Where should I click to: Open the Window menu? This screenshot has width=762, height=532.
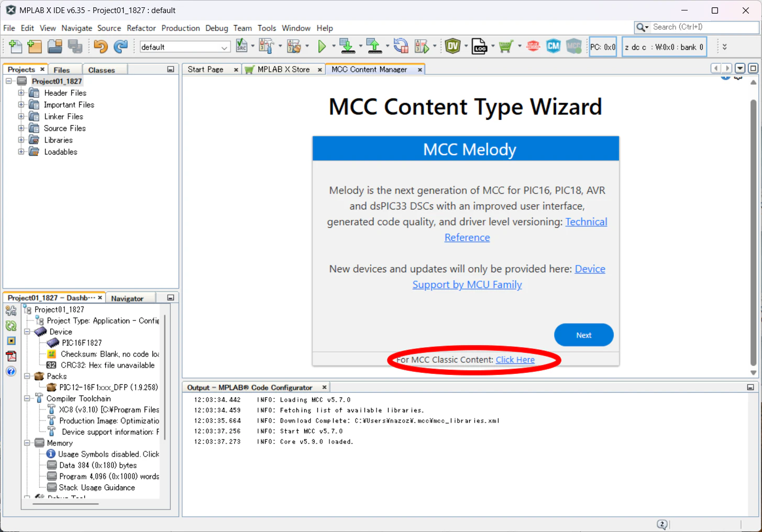tap(296, 28)
